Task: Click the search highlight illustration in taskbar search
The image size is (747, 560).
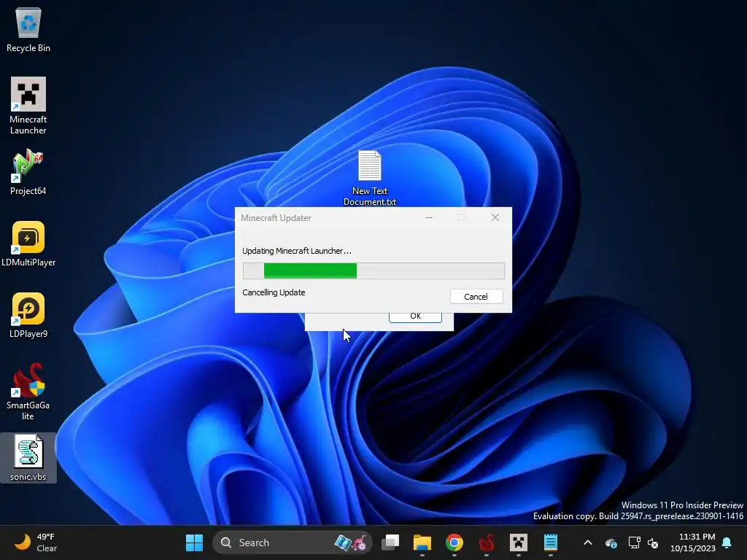Action: tap(351, 542)
